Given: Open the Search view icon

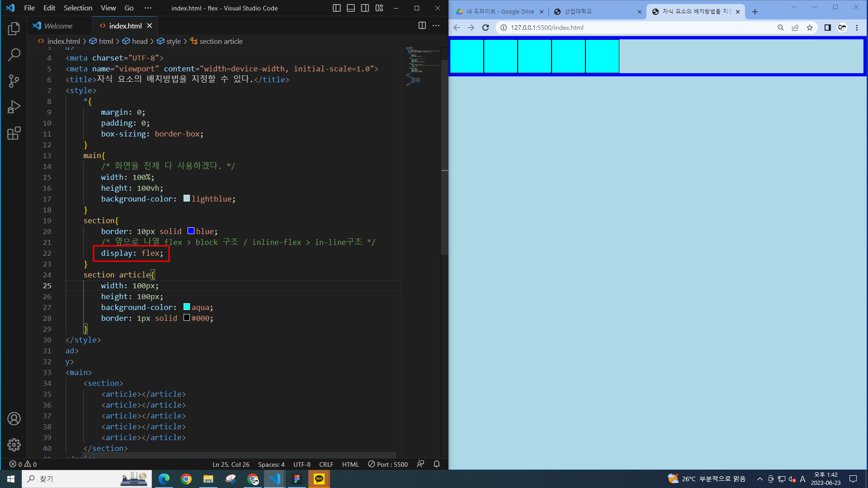Looking at the screenshot, I should (14, 55).
